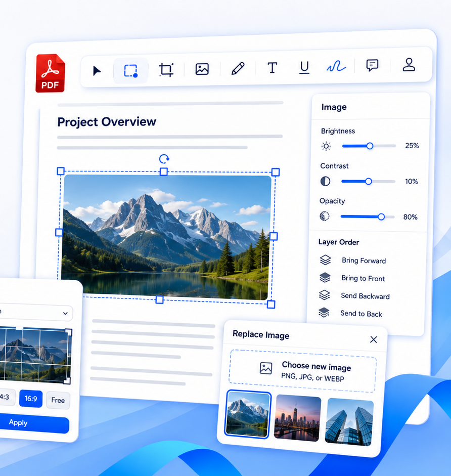Screen dimensions: 451x476
Task: Toggle the underline tool
Action: (304, 67)
